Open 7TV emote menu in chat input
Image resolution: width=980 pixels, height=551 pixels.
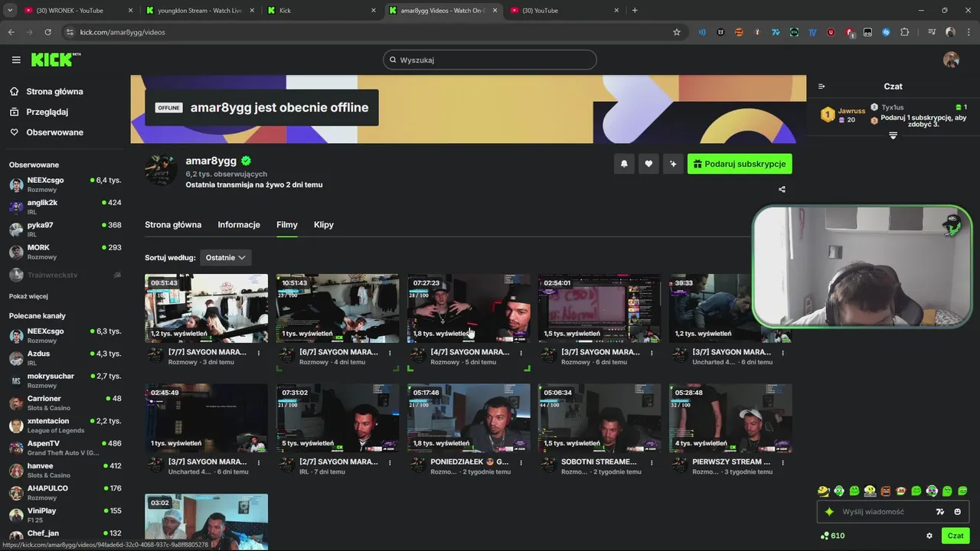coord(940,512)
